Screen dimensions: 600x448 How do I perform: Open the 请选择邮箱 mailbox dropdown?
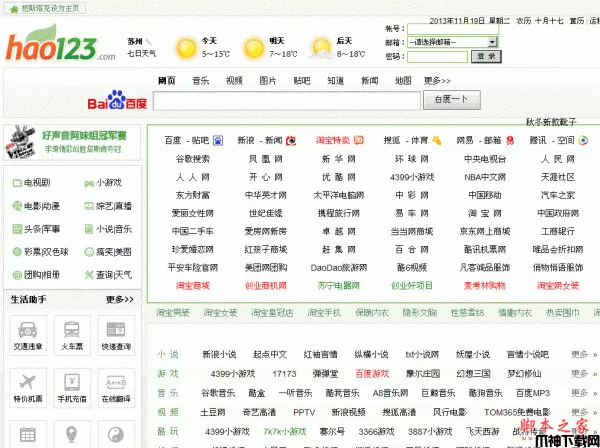(453, 42)
